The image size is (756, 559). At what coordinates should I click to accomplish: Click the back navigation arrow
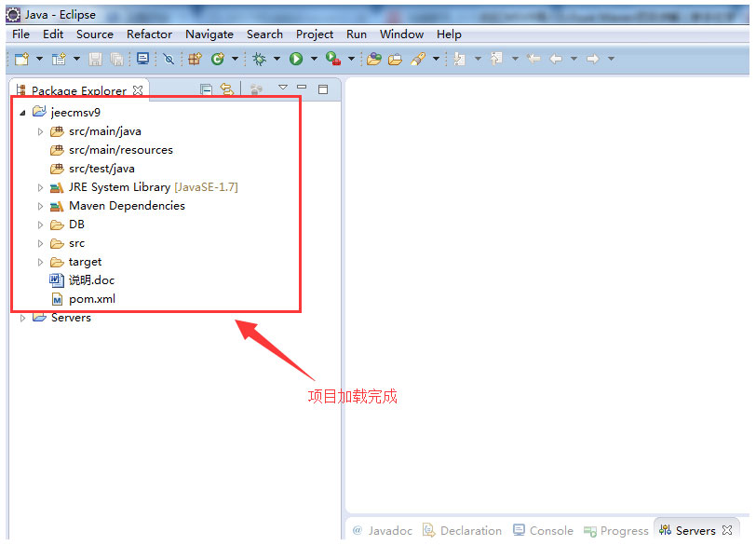(556, 59)
